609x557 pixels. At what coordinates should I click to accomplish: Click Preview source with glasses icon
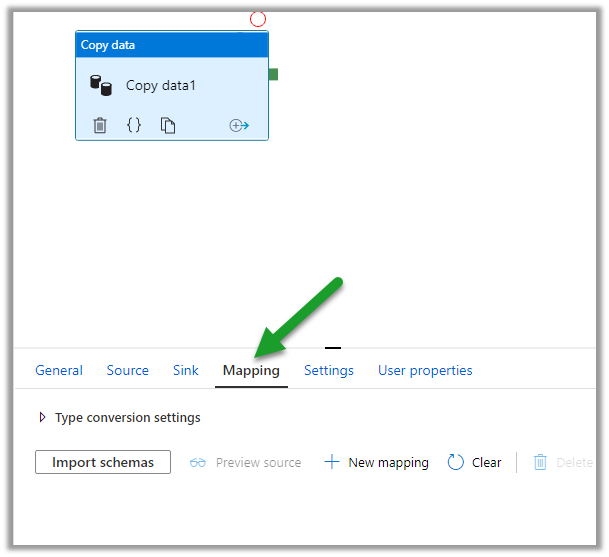(245, 462)
